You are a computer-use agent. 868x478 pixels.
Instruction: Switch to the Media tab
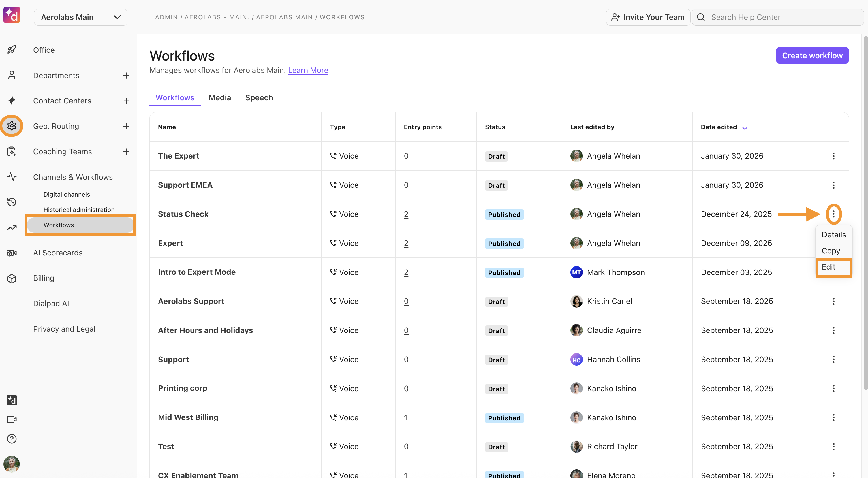[x=220, y=98]
